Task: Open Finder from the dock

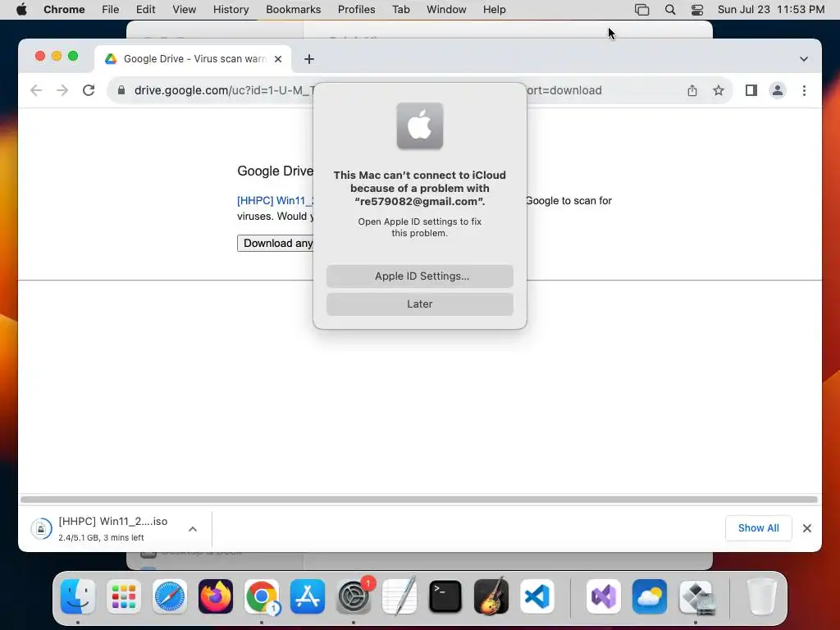Action: click(x=78, y=596)
